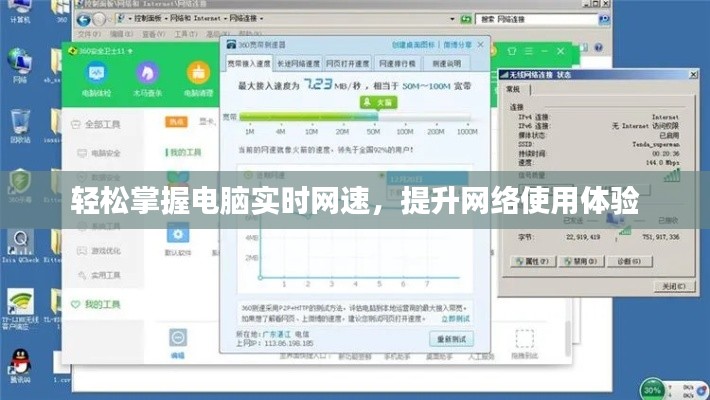Open the 默认软件 blue gear tool

pyautogui.click(x=178, y=234)
